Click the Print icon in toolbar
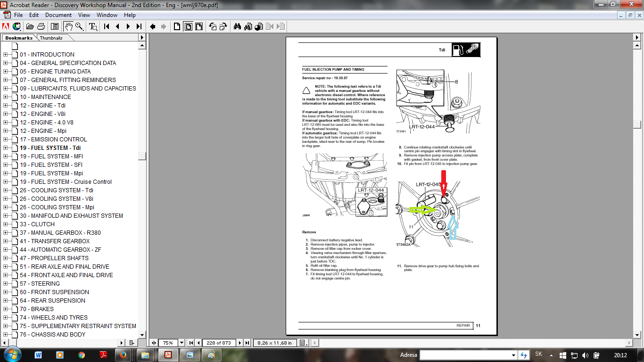This screenshot has height=362, width=644. click(41, 26)
